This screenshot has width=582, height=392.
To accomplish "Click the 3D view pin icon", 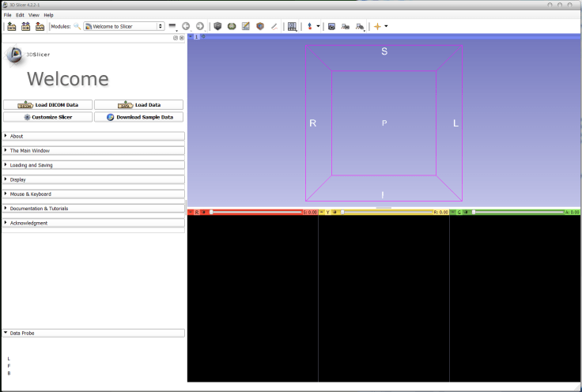I will pos(191,36).
